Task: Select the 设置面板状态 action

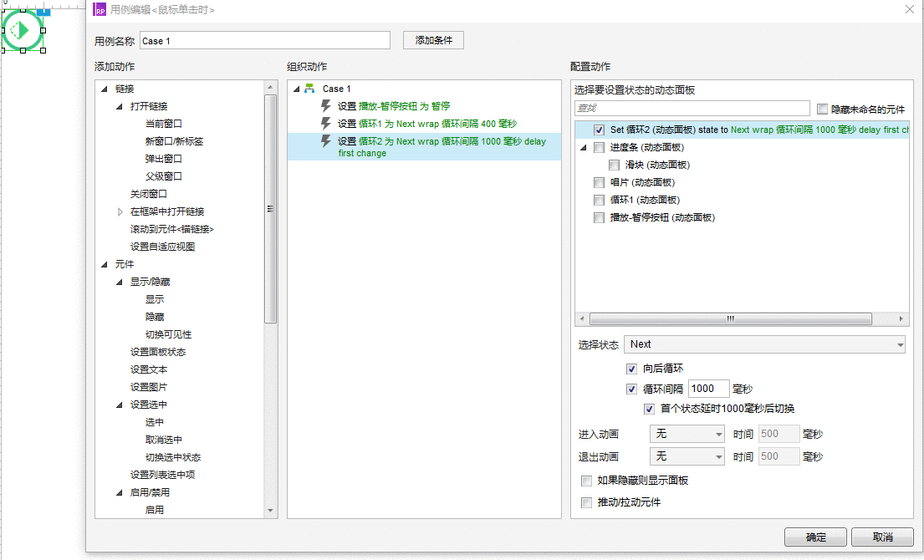Action: point(158,352)
